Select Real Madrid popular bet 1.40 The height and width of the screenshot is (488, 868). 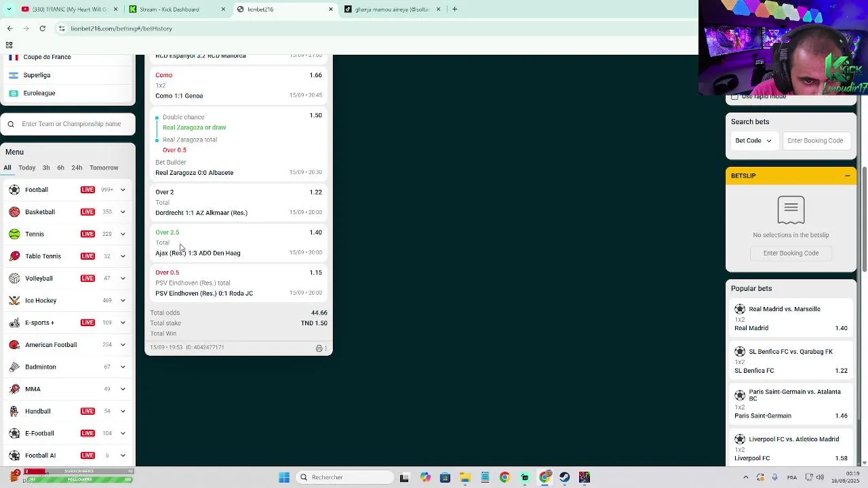pos(791,319)
